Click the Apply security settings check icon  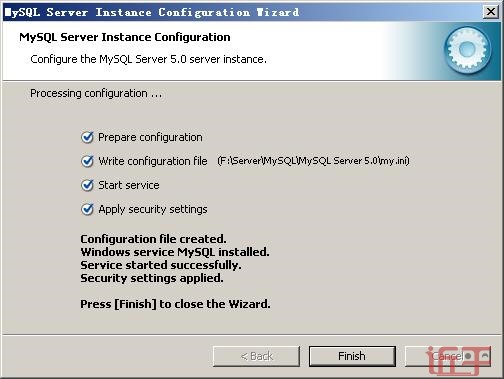click(x=87, y=209)
